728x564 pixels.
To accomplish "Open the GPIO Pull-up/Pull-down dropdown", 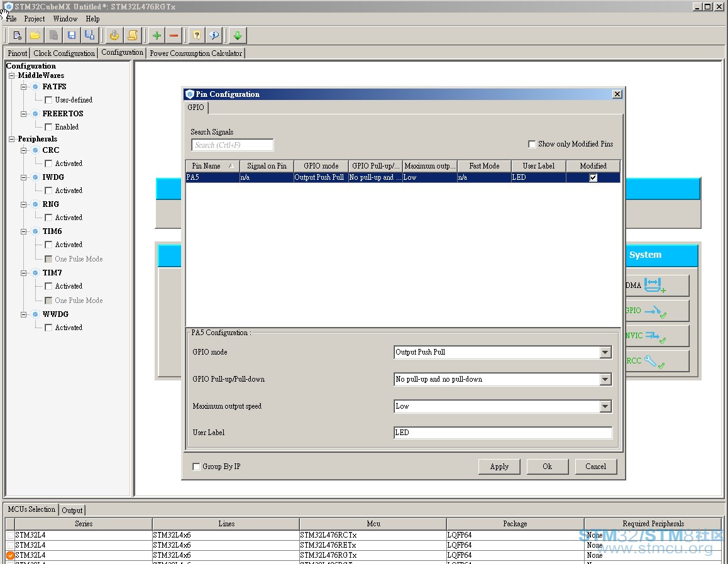I will coord(605,379).
